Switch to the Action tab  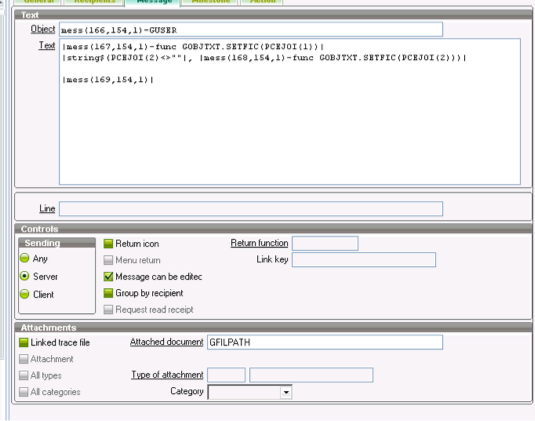coord(262,2)
